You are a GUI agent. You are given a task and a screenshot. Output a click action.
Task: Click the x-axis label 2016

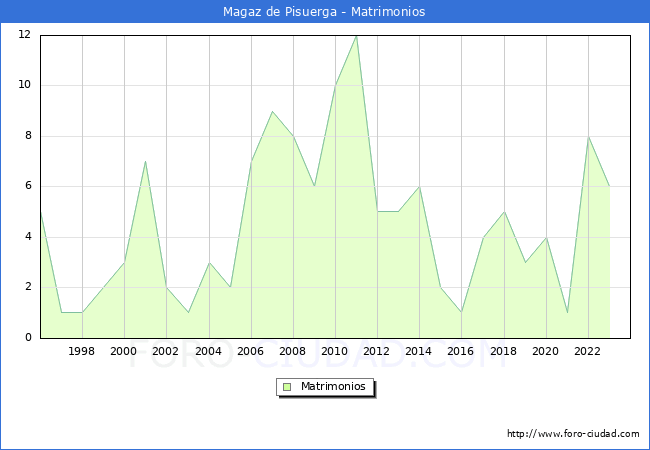coord(461,352)
